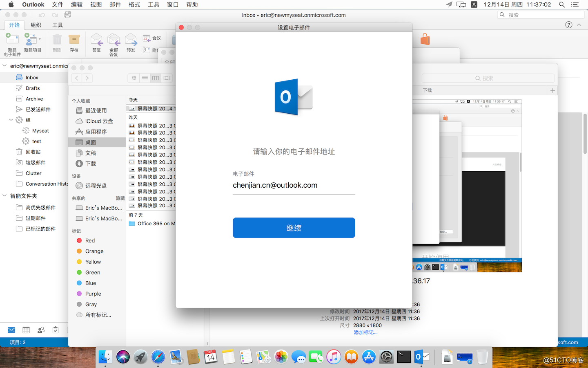Screen dimensions: 588x368
Task: Click the Finder 搜索 search field
Action: click(488, 78)
